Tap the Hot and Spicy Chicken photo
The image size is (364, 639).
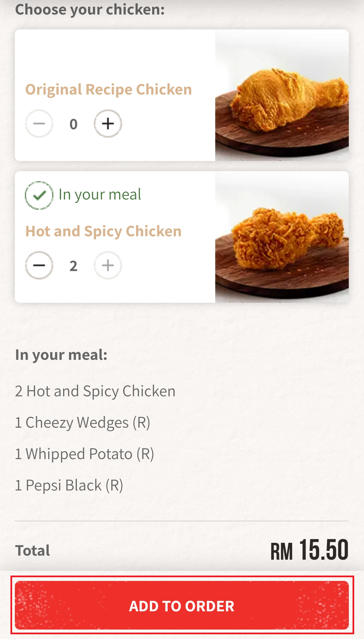click(282, 237)
